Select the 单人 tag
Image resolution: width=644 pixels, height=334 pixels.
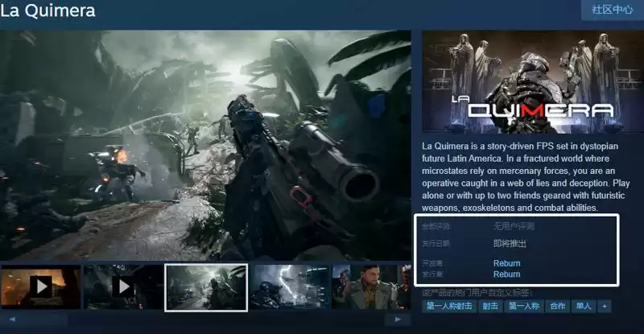pos(584,306)
